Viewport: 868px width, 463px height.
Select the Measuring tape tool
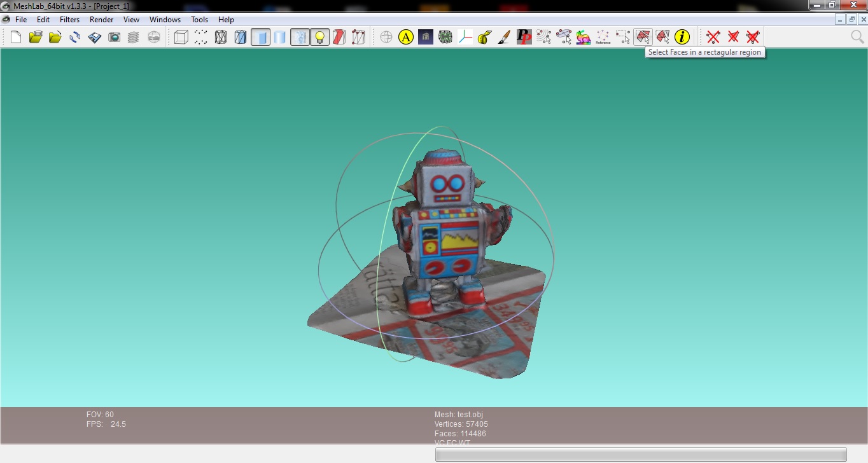484,38
